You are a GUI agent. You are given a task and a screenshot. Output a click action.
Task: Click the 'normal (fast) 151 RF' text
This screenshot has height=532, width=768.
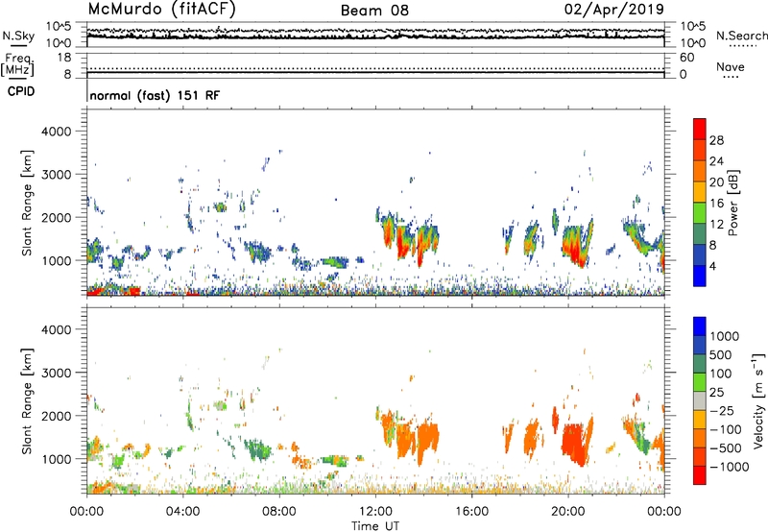(155, 95)
